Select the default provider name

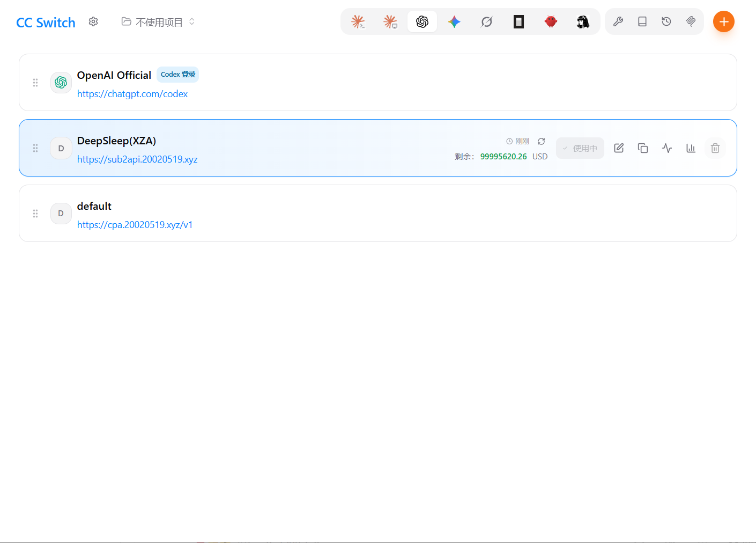click(x=94, y=206)
